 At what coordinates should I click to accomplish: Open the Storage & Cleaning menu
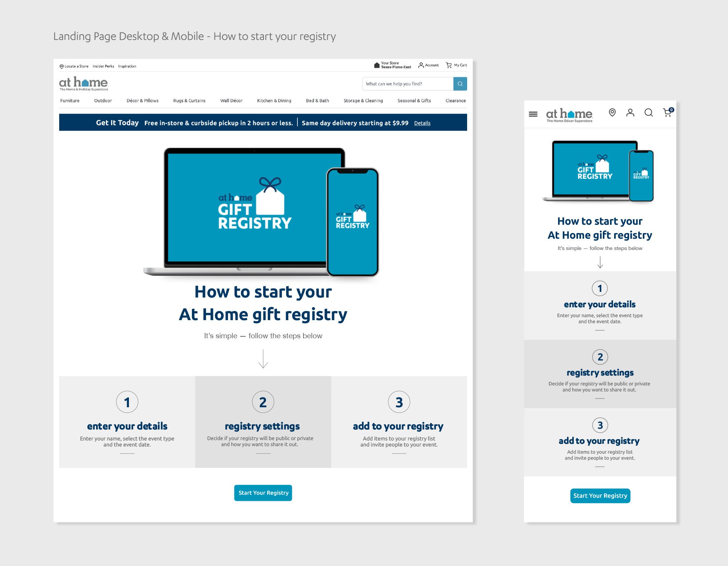point(363,101)
